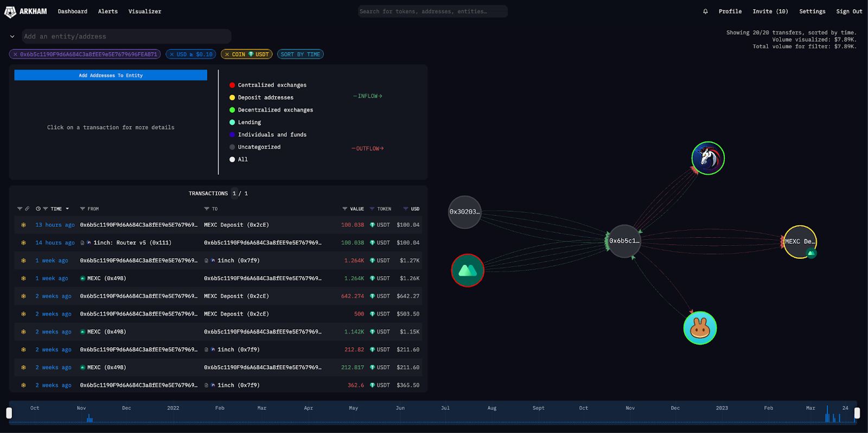This screenshot has height=433, width=868.
Task: Select the 0x30203 node in the graph
Action: (x=465, y=212)
